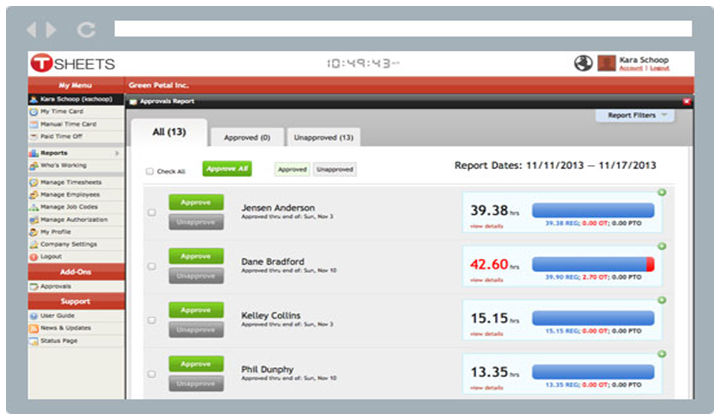
Task: Open Company Settings in sidebar
Action: pyautogui.click(x=68, y=243)
